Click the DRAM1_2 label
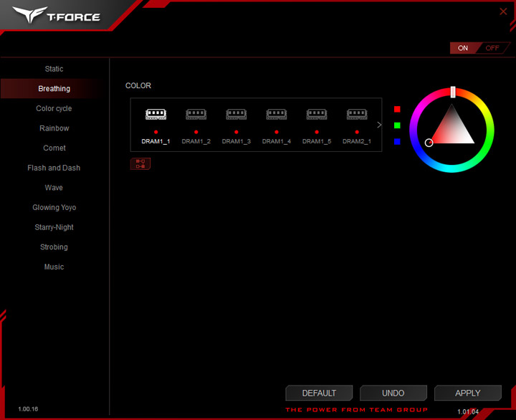Viewport: 516px width, 420px height. (x=196, y=141)
